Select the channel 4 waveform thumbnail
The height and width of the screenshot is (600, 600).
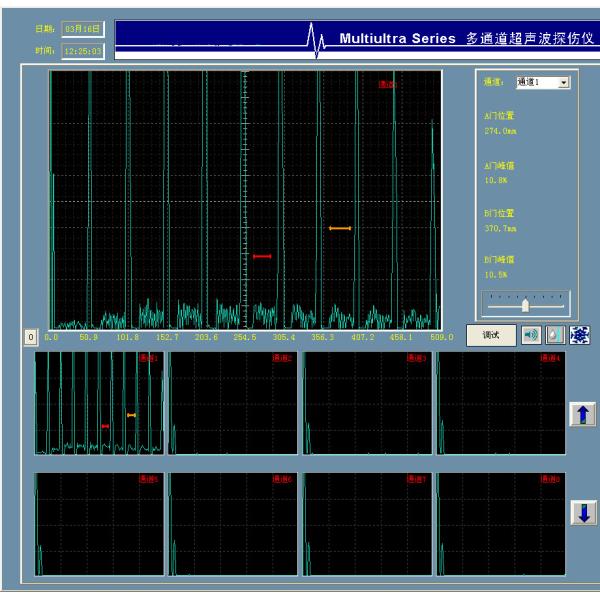pyautogui.click(x=499, y=403)
